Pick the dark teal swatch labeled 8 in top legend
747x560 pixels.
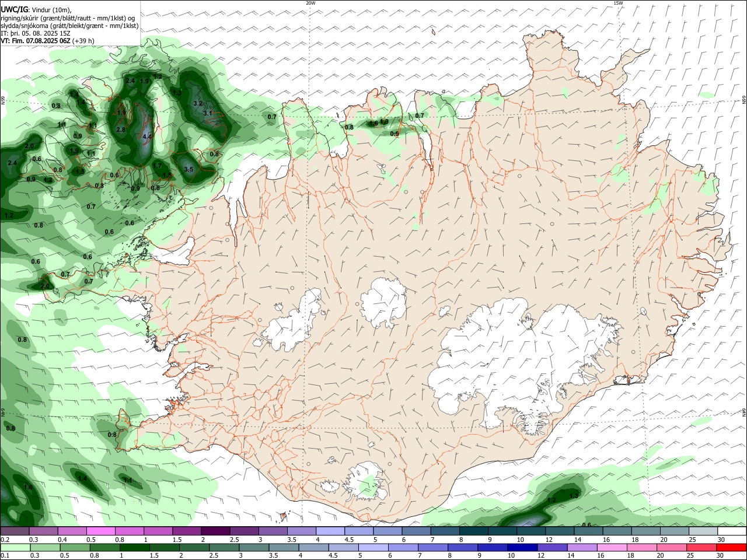474,531
